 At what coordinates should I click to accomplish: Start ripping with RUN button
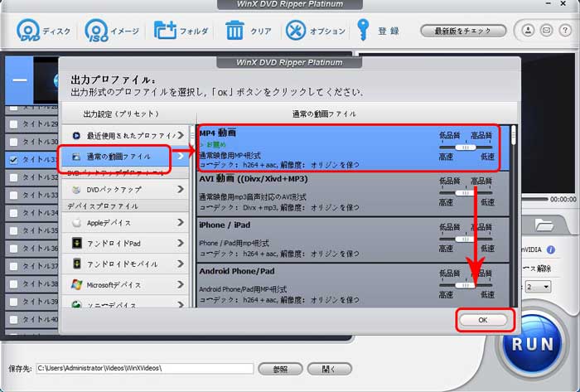tap(533, 344)
